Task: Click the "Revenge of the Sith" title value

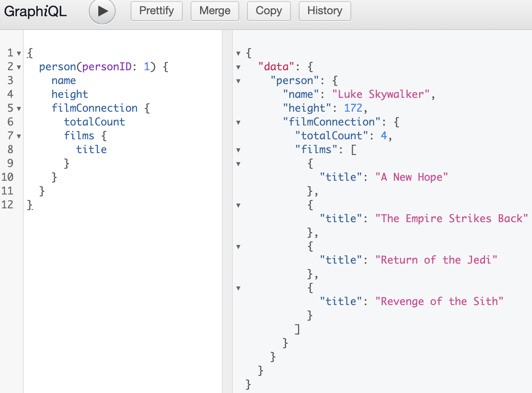Action: [439, 301]
